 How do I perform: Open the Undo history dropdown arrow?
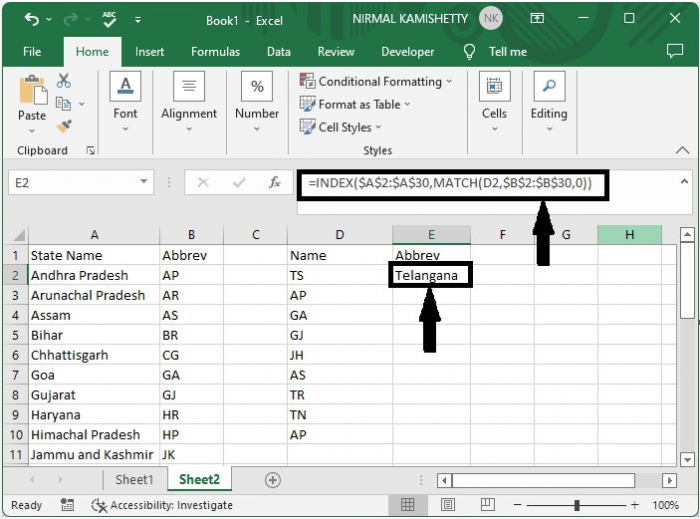(49, 20)
